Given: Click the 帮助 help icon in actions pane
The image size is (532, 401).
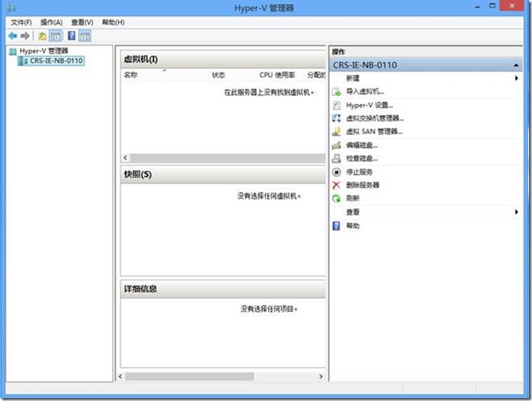Looking at the screenshot, I should (x=336, y=225).
